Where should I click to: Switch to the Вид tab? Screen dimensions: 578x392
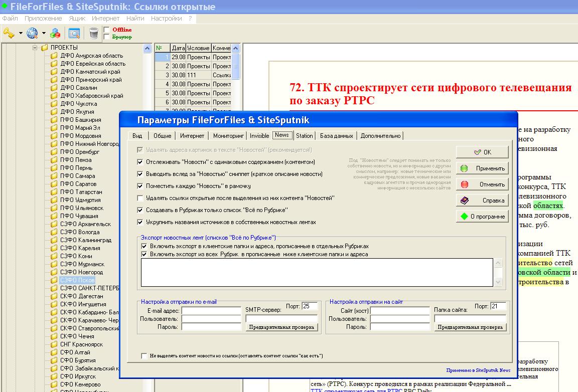[137, 135]
